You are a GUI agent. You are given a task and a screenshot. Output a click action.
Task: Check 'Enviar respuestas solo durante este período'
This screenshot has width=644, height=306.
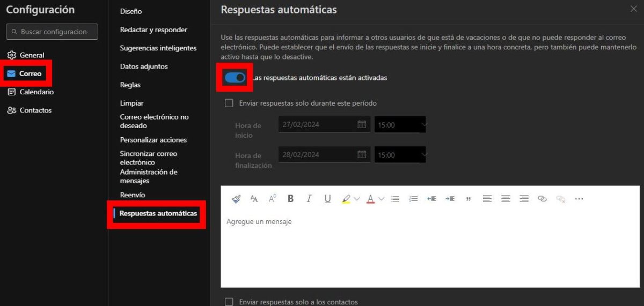229,103
